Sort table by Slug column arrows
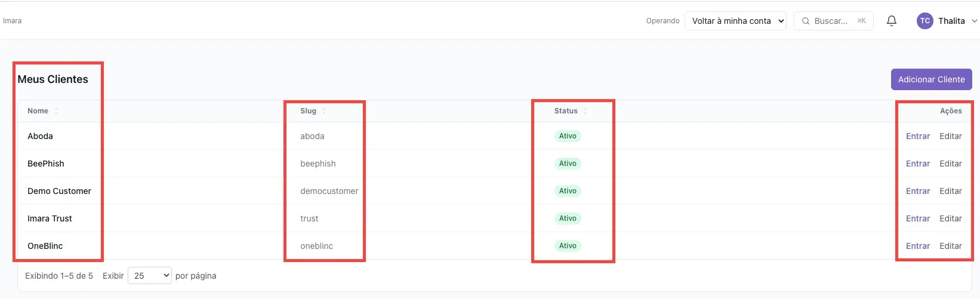The image size is (980, 299). click(x=324, y=111)
